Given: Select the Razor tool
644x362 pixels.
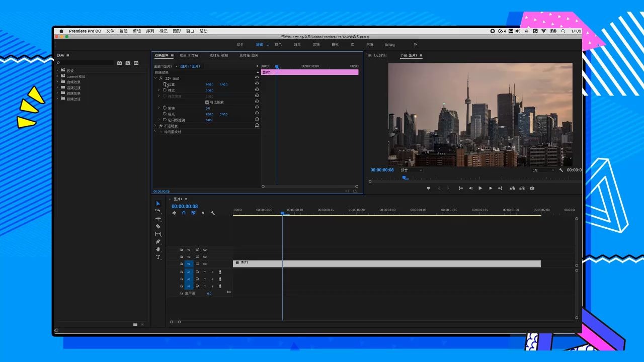Looking at the screenshot, I should click(158, 226).
